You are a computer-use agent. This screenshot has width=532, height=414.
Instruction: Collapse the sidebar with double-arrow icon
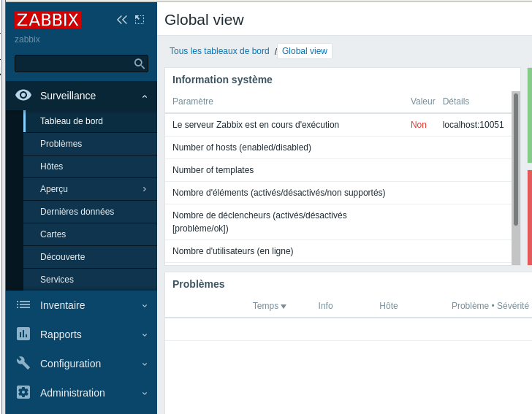(x=122, y=20)
